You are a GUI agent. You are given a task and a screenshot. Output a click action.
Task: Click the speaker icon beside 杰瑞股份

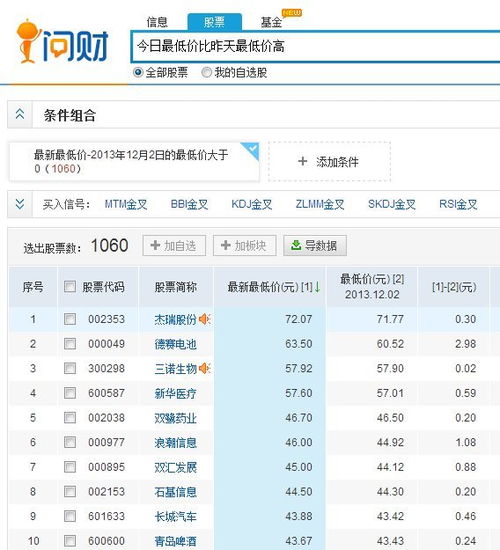(204, 319)
